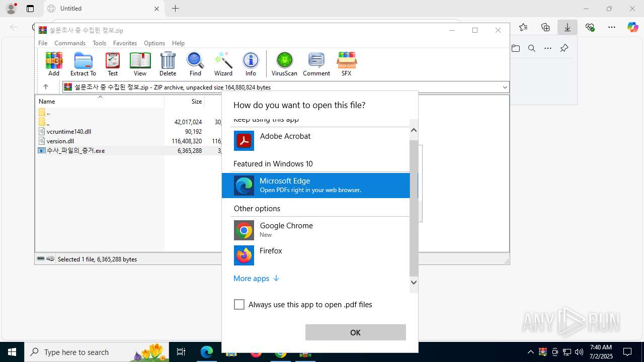Image resolution: width=644 pixels, height=362 pixels.
Task: Click the app list scrollbar thumb
Action: pos(414,208)
